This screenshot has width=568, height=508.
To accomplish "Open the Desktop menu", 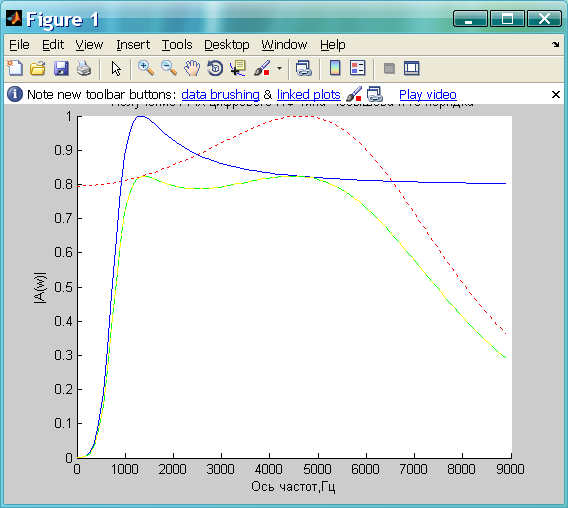I will (227, 45).
